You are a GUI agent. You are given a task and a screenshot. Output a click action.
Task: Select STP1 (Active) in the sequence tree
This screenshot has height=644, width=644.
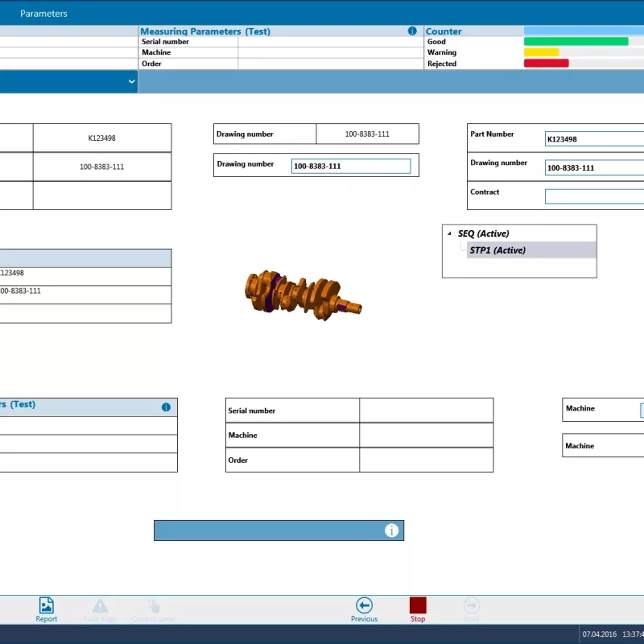[497, 250]
